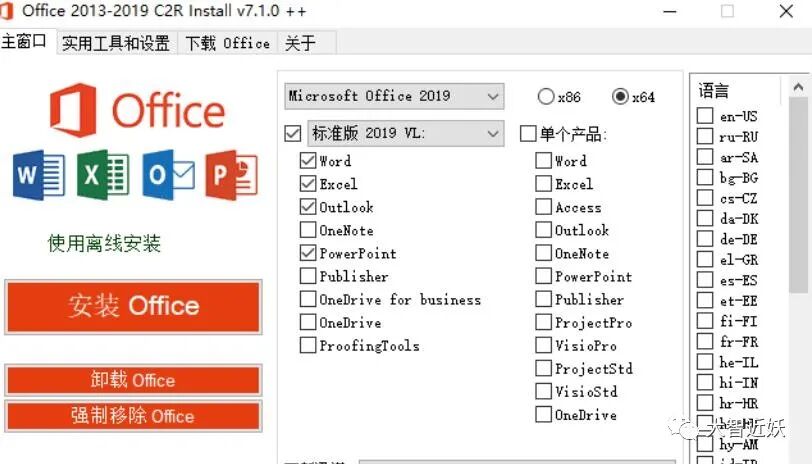Check the ProjectStd product
The height and width of the screenshot is (464, 812).
(543, 368)
